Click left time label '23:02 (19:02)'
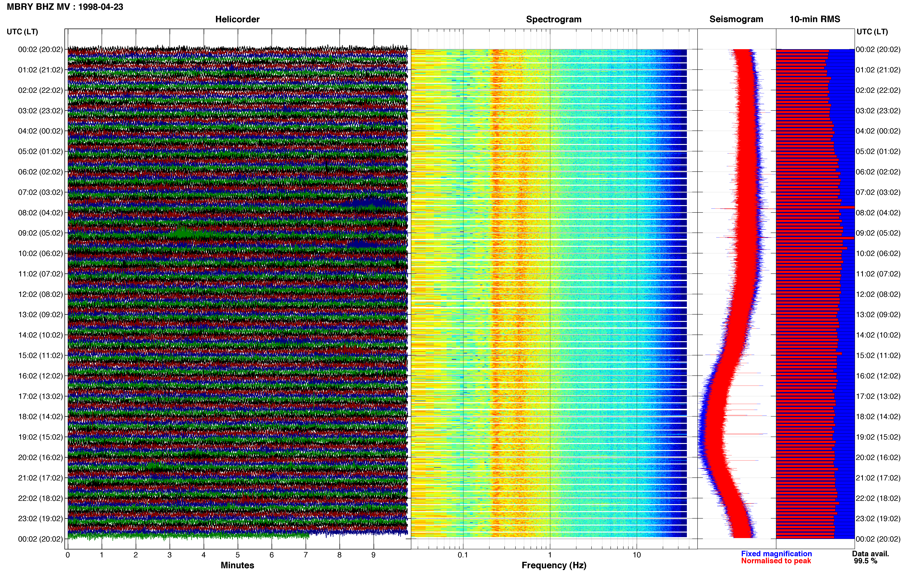Viewport: 924px width, 578px height. (x=41, y=519)
